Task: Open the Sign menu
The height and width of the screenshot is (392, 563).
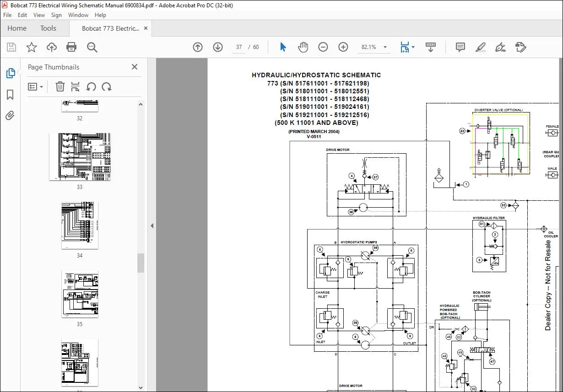Action: coord(56,15)
